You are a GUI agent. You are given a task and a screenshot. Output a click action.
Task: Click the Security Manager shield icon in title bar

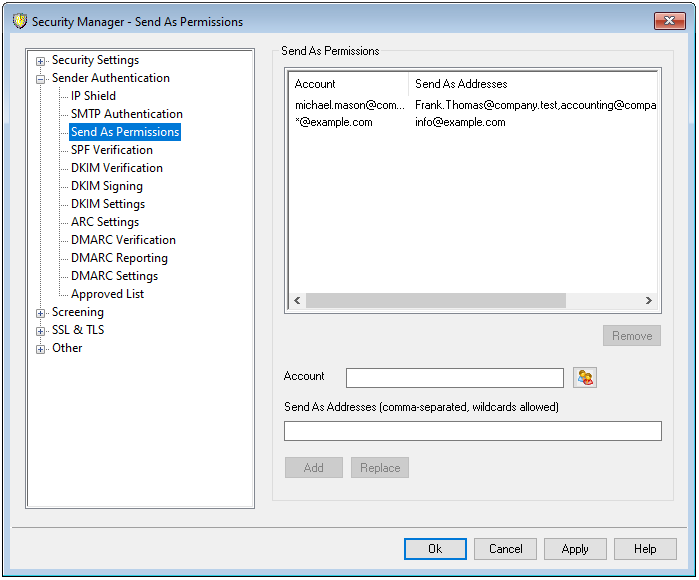17,21
